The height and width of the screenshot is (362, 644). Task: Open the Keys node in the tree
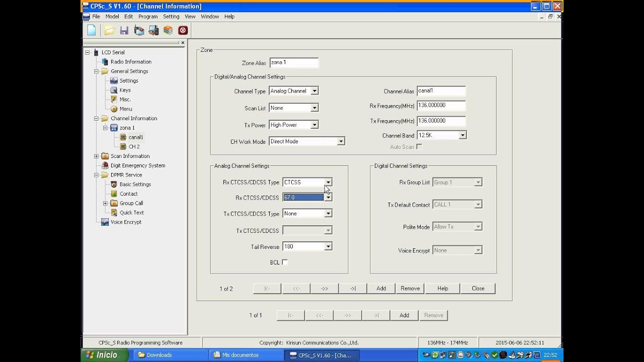(125, 90)
